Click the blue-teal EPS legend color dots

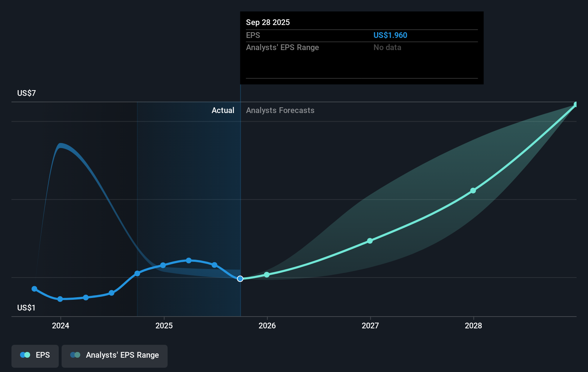click(x=25, y=355)
